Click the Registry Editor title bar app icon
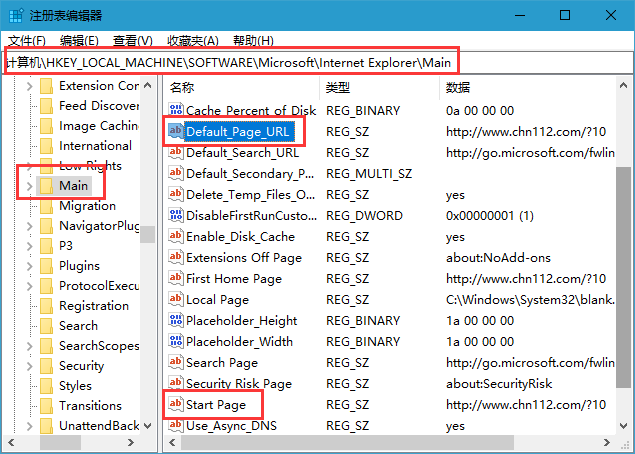The width and height of the screenshot is (635, 454). pyautogui.click(x=16, y=16)
